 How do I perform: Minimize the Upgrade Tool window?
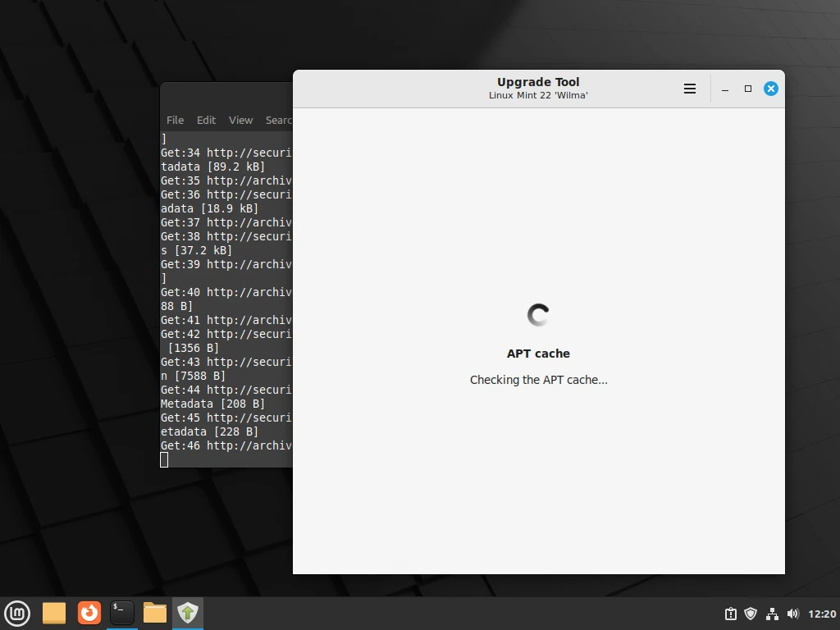pos(725,89)
